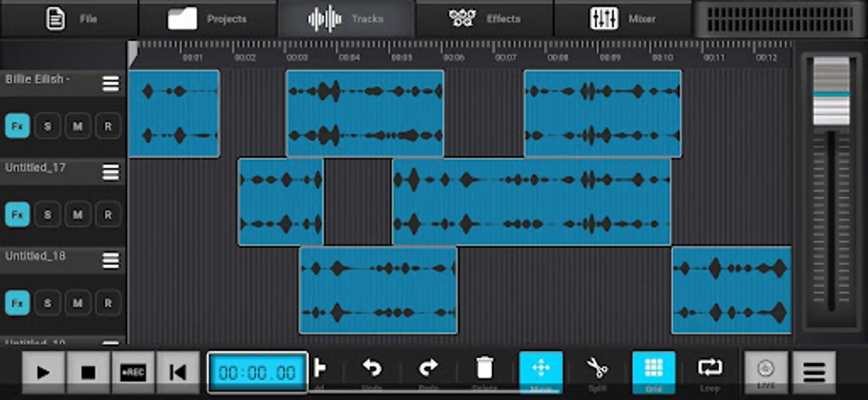Open Fx effects for the Billie Eilish track
868x400 pixels.
point(17,126)
